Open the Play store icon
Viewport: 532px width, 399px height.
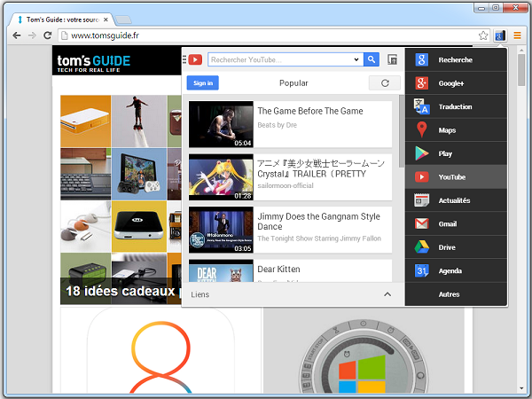point(421,153)
